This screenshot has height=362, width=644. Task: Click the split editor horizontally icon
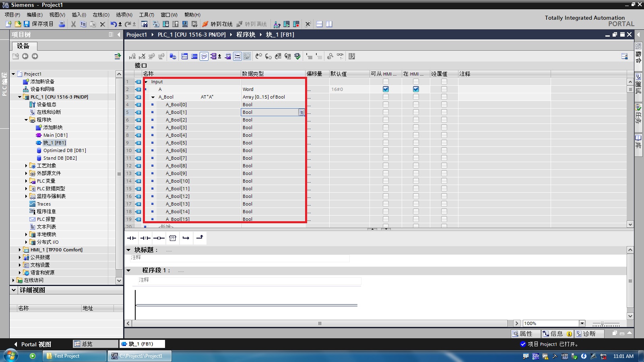click(x=319, y=24)
